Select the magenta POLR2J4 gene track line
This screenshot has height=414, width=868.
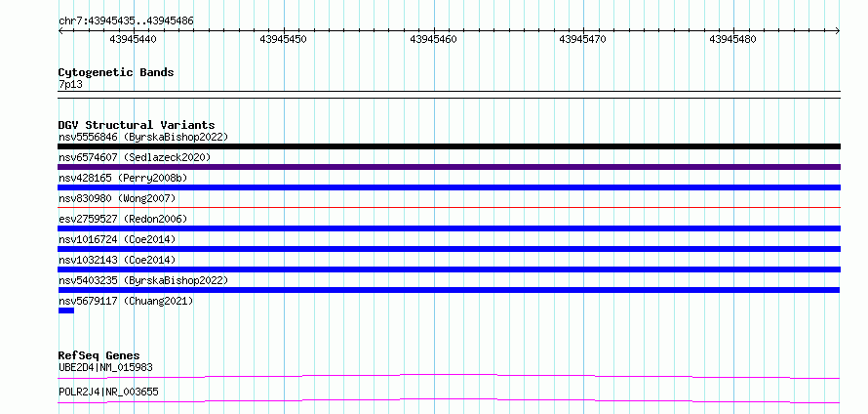click(449, 401)
